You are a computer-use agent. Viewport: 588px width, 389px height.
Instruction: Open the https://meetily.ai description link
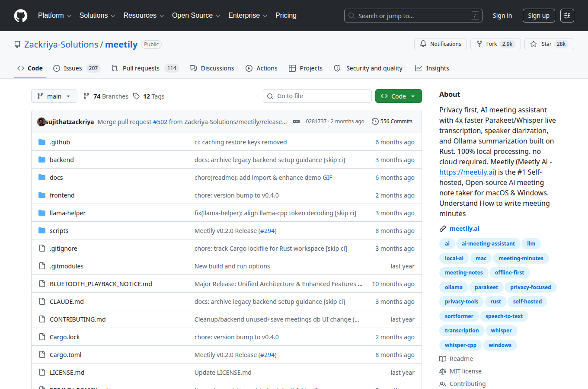(467, 172)
